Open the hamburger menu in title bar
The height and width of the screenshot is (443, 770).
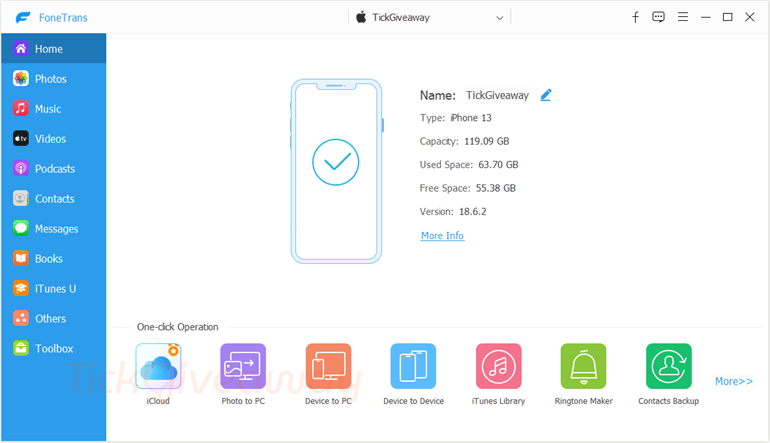pyautogui.click(x=683, y=17)
